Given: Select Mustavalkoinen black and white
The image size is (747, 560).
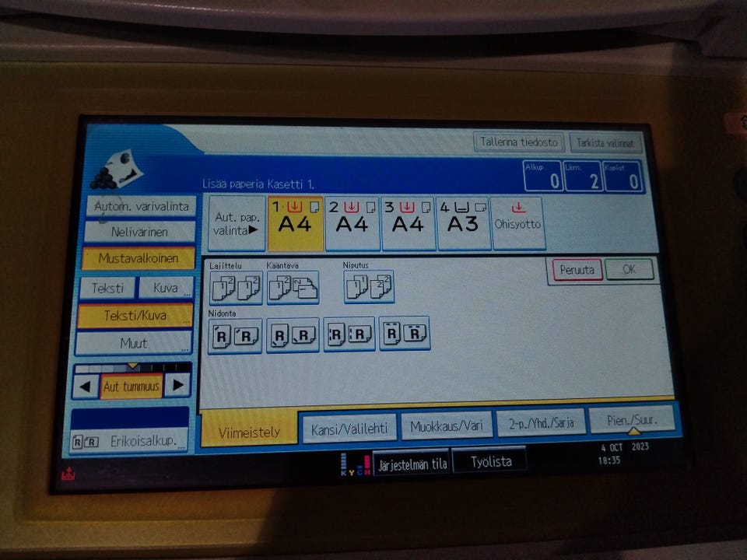Looking at the screenshot, I should [x=139, y=258].
